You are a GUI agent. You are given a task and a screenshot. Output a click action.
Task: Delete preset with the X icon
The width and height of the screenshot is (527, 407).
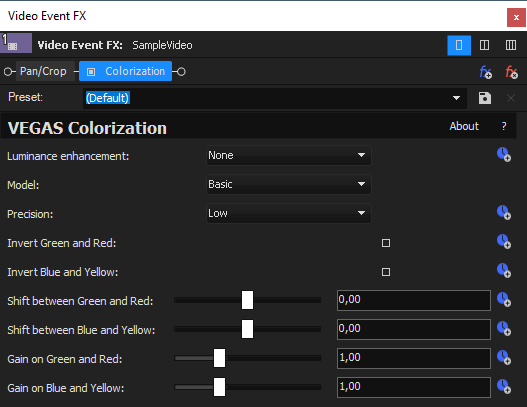(511, 98)
